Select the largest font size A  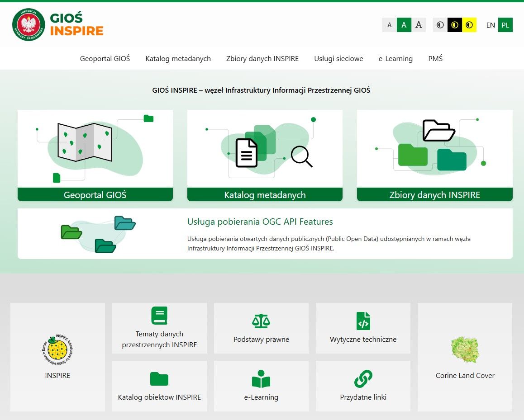point(419,25)
